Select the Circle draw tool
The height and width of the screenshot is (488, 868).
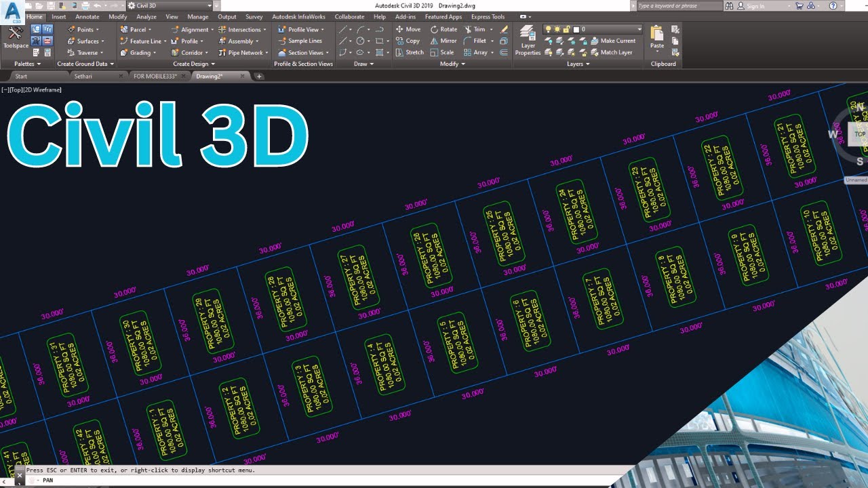361,41
